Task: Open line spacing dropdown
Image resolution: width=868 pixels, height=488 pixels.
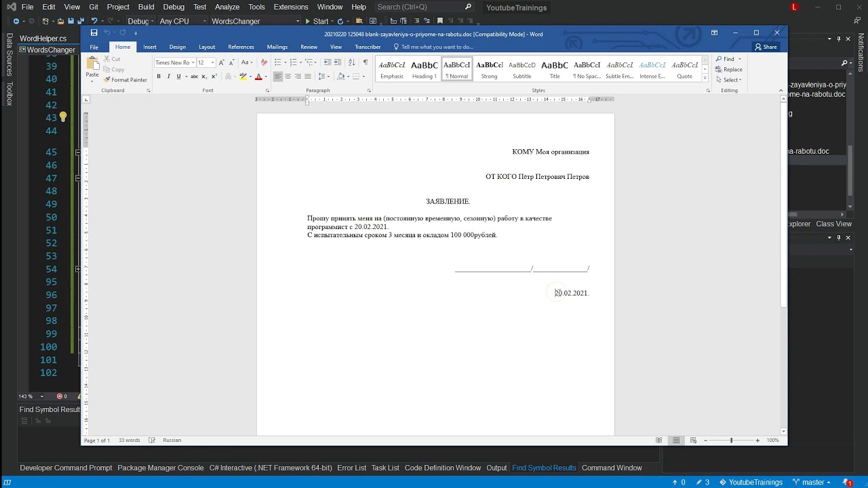Action: pos(323,77)
